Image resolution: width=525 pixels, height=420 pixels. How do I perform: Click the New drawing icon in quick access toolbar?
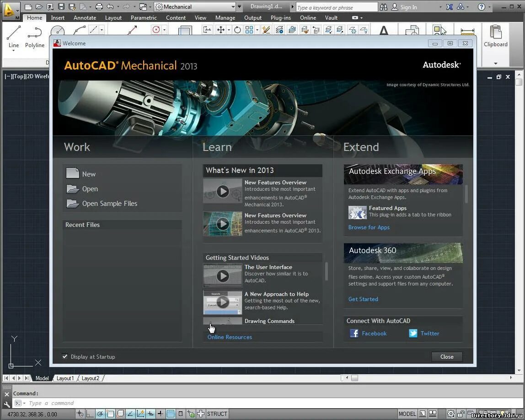(28, 7)
